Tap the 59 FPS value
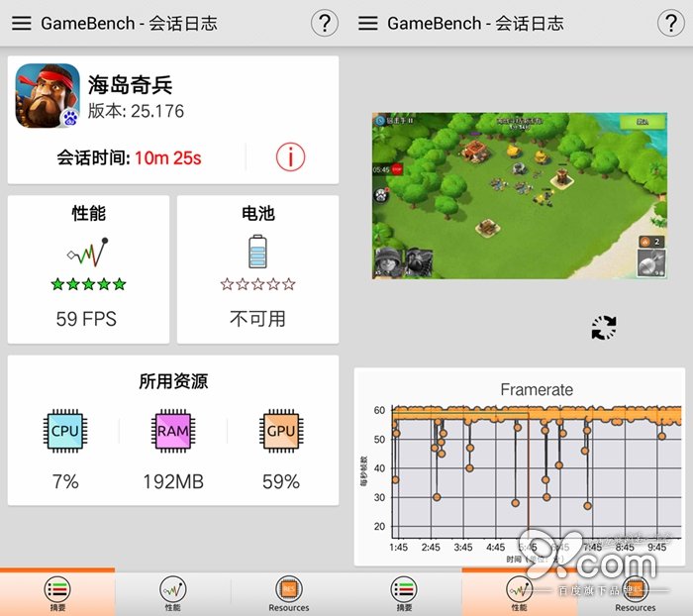 point(86,319)
